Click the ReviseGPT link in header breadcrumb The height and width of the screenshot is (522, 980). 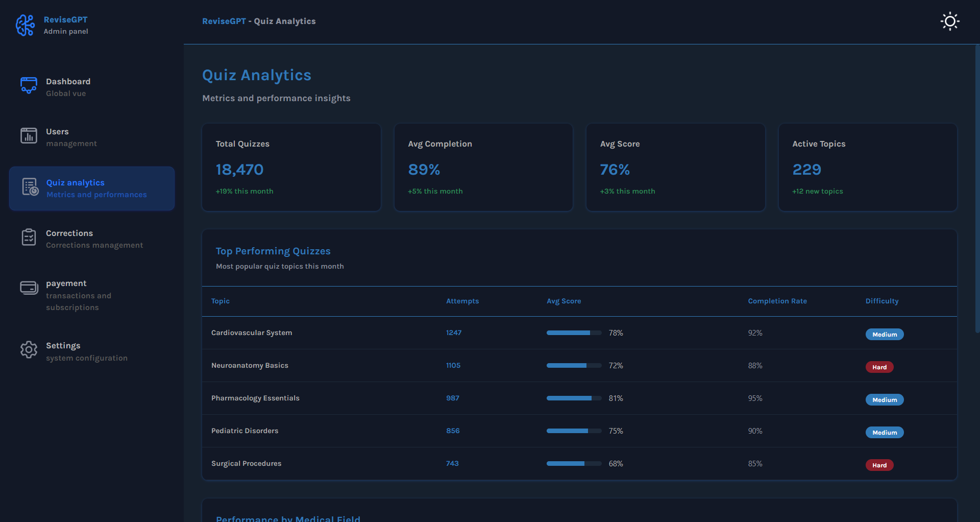coord(224,21)
